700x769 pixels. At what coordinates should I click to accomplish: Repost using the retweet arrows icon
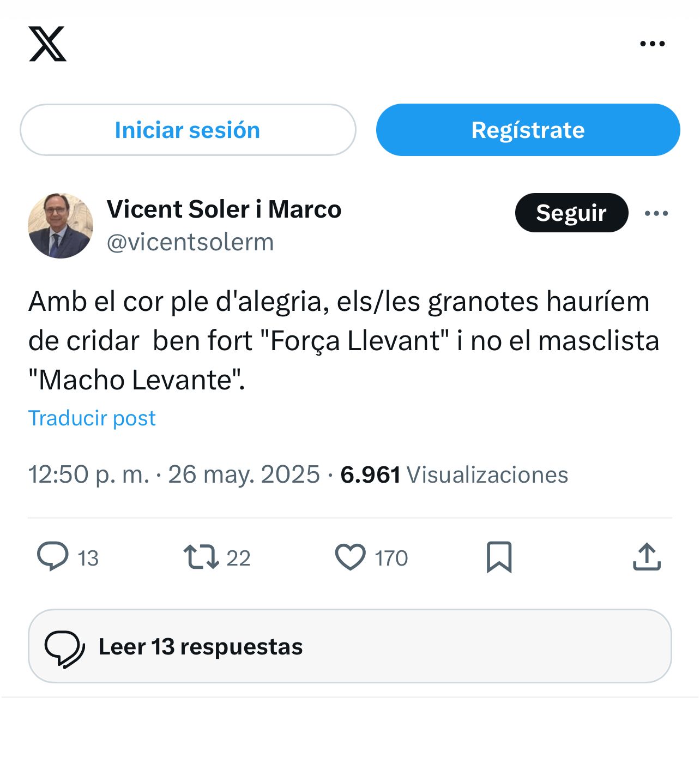point(201,557)
